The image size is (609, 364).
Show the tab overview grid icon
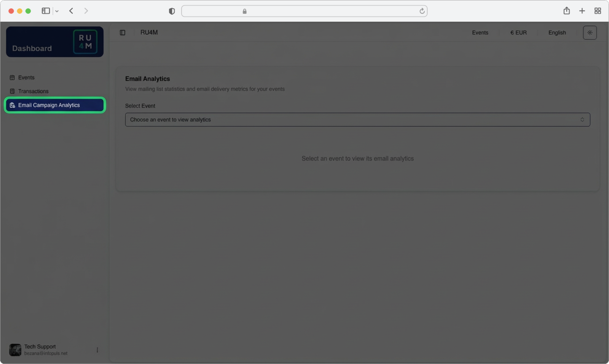pyautogui.click(x=598, y=11)
